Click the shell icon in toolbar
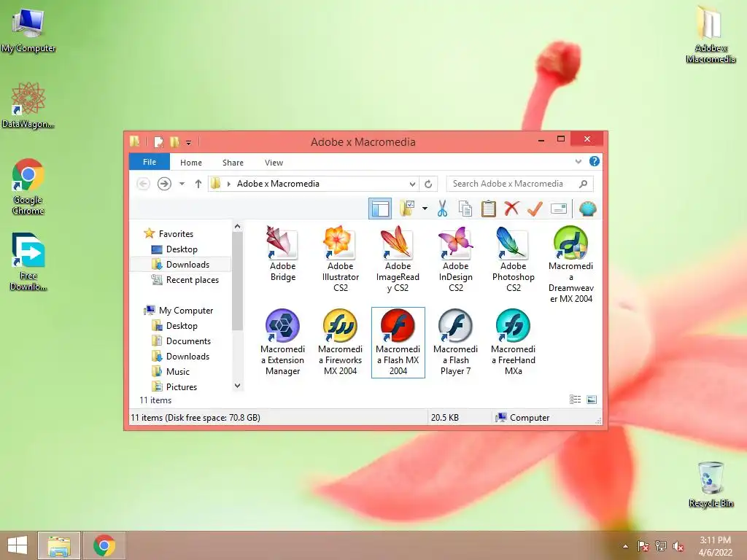This screenshot has height=560, width=747. click(x=587, y=209)
